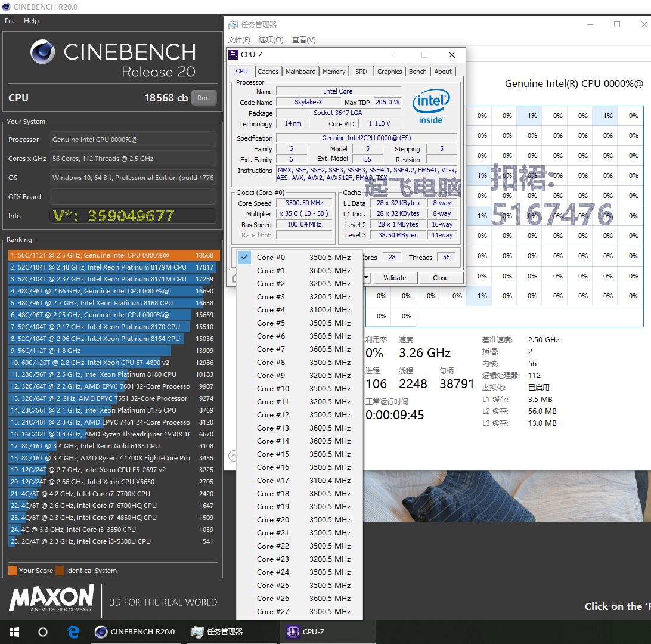Click the Threads count 56 in CPU-Z

point(447,258)
